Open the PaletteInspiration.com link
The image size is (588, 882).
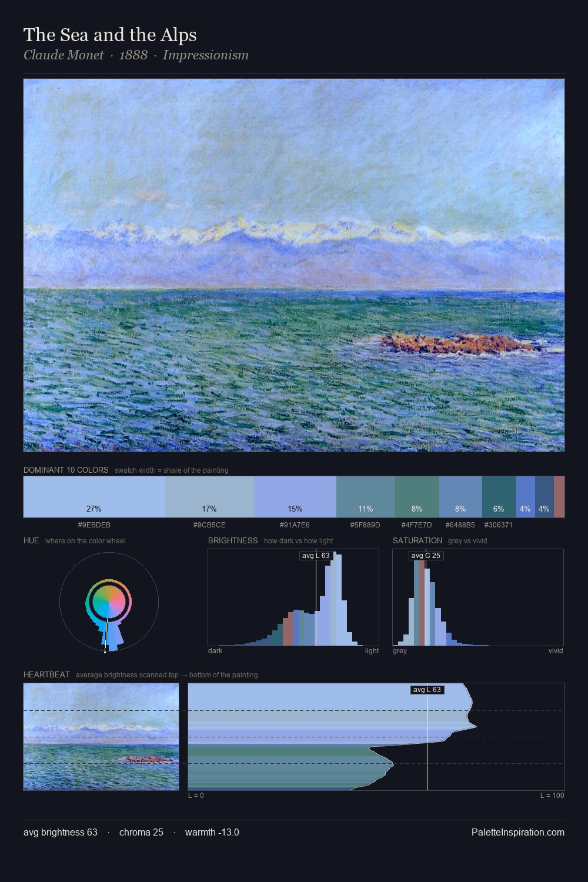click(x=518, y=832)
